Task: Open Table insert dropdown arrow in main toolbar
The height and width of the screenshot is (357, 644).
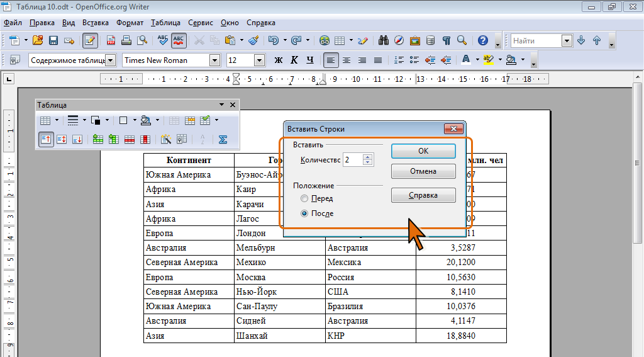Action: (351, 40)
